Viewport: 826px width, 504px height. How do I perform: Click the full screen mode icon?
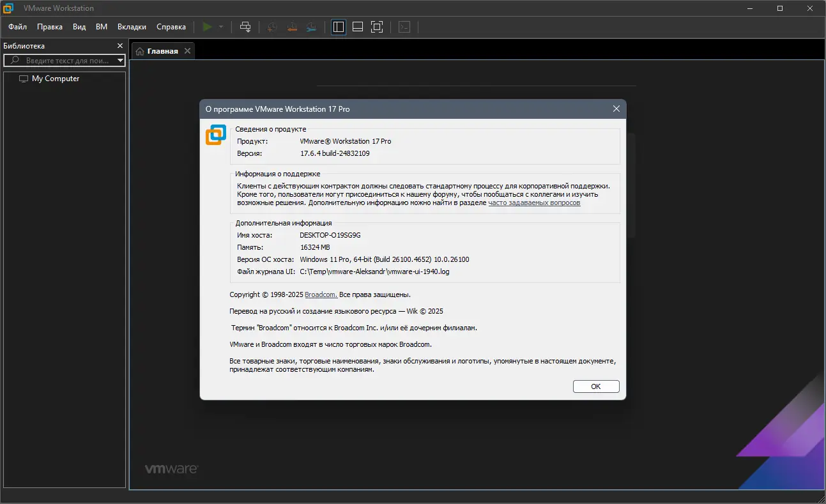(377, 27)
